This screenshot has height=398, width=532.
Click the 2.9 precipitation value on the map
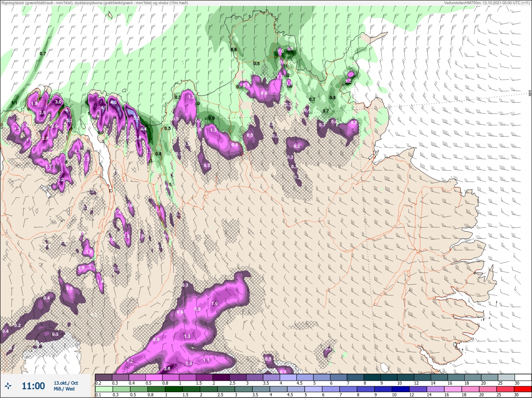[42, 113]
